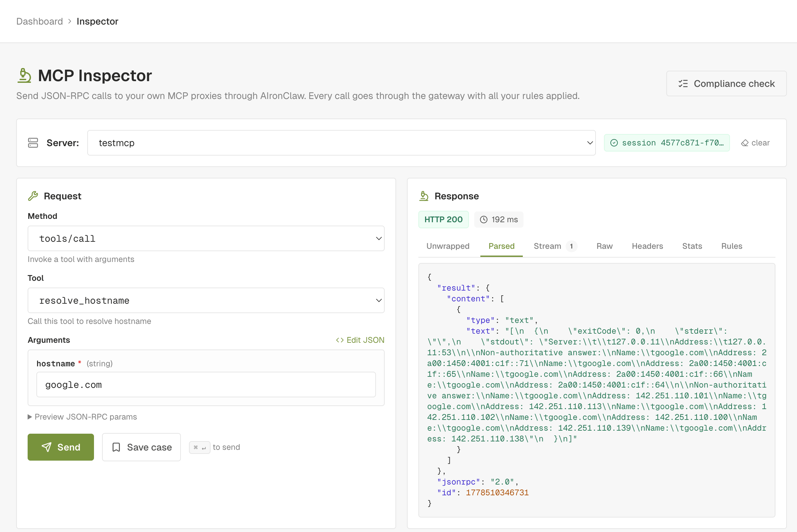
Task: Click the code brackets icon by Edit JSON
Action: (340, 340)
